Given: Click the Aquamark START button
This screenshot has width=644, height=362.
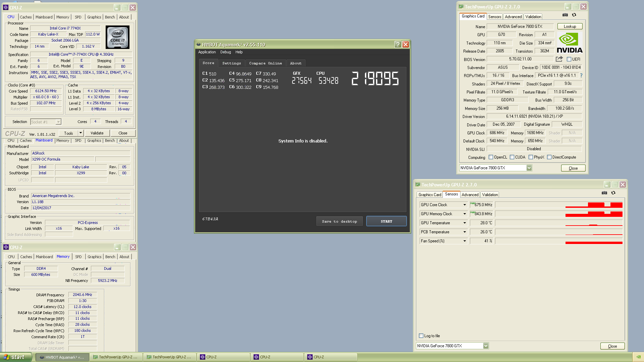Looking at the screenshot, I should tap(386, 221).
